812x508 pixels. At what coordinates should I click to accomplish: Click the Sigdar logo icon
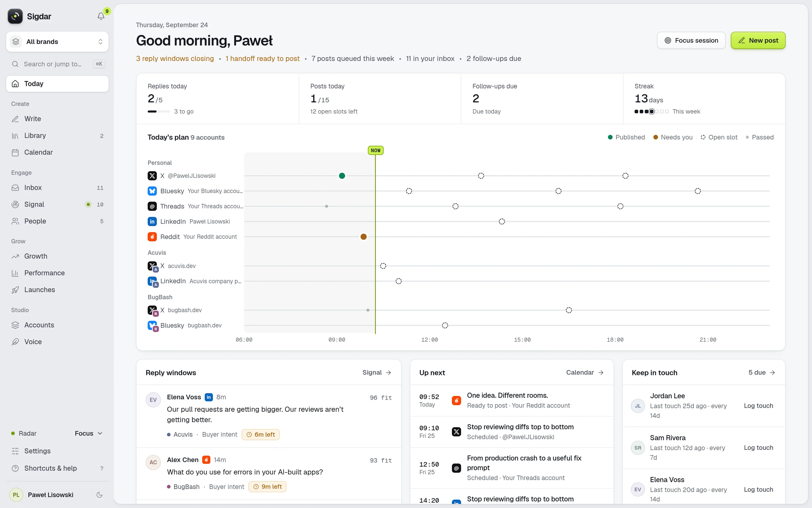[15, 16]
